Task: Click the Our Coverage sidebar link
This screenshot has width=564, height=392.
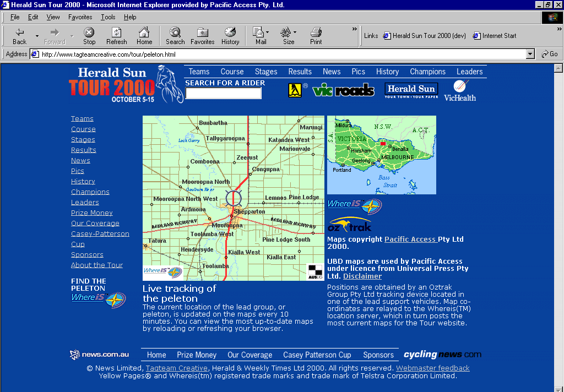Action: coord(95,223)
